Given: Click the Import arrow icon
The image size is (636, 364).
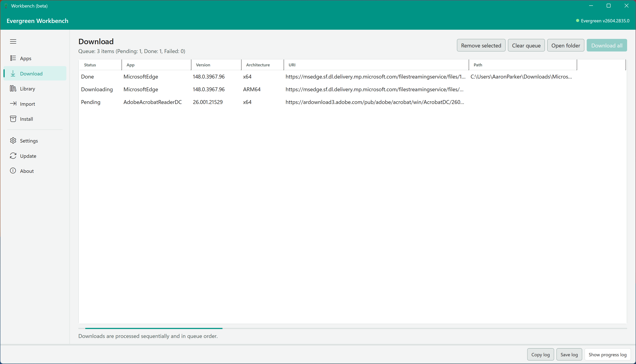Looking at the screenshot, I should click(13, 104).
